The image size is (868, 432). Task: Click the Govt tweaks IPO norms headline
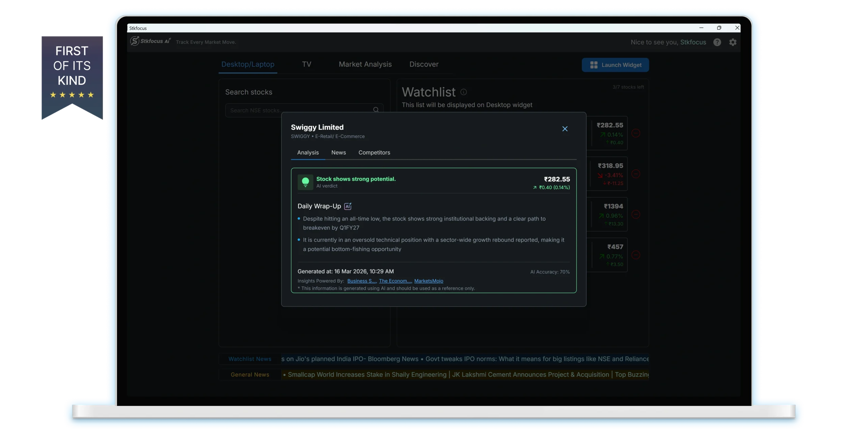click(x=537, y=359)
